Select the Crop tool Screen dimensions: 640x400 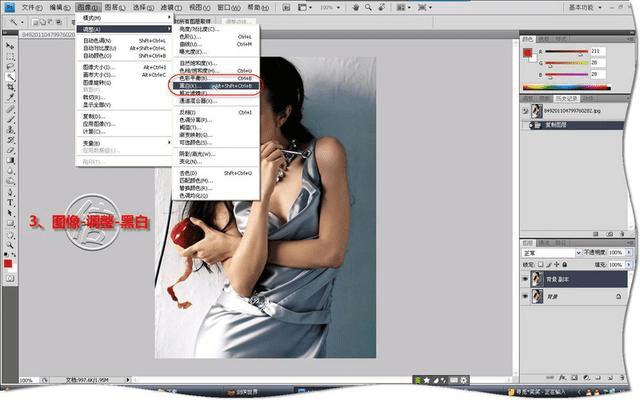point(10,87)
